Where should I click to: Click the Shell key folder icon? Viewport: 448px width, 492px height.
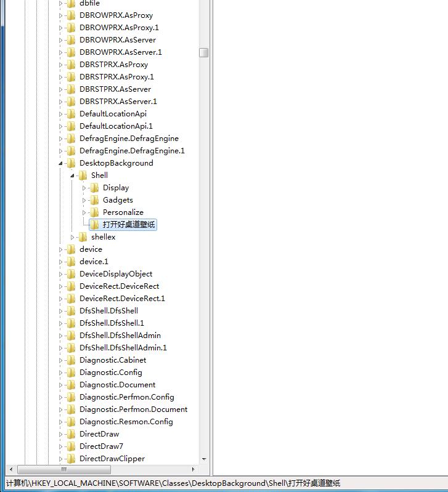point(83,175)
